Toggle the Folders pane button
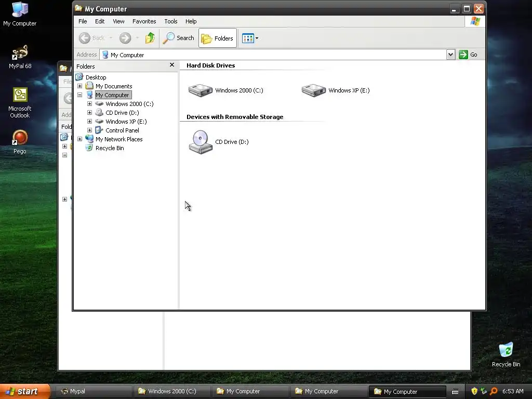Screen dimensions: 532x399 click(218, 38)
